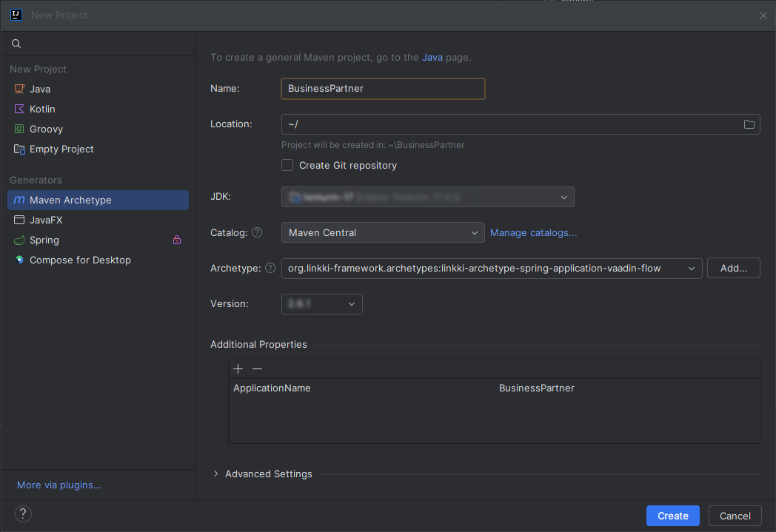Open the folder browser for Location
Image resolution: width=776 pixels, height=532 pixels.
coord(749,124)
